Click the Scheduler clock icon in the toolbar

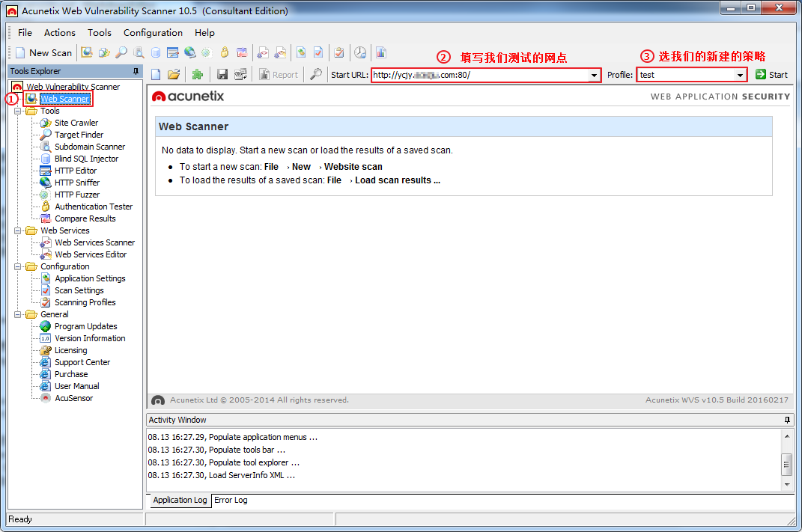pyautogui.click(x=361, y=52)
